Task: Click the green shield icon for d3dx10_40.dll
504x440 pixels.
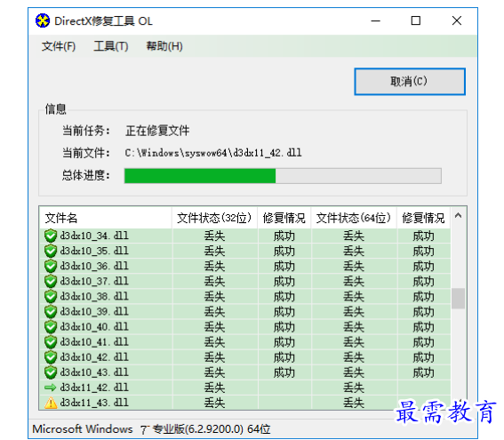Action: [x=51, y=327]
